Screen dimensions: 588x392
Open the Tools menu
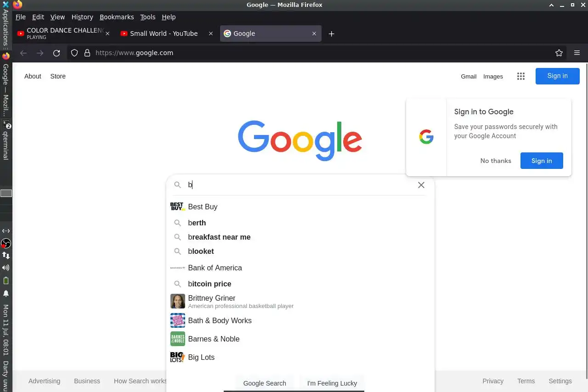(148, 17)
